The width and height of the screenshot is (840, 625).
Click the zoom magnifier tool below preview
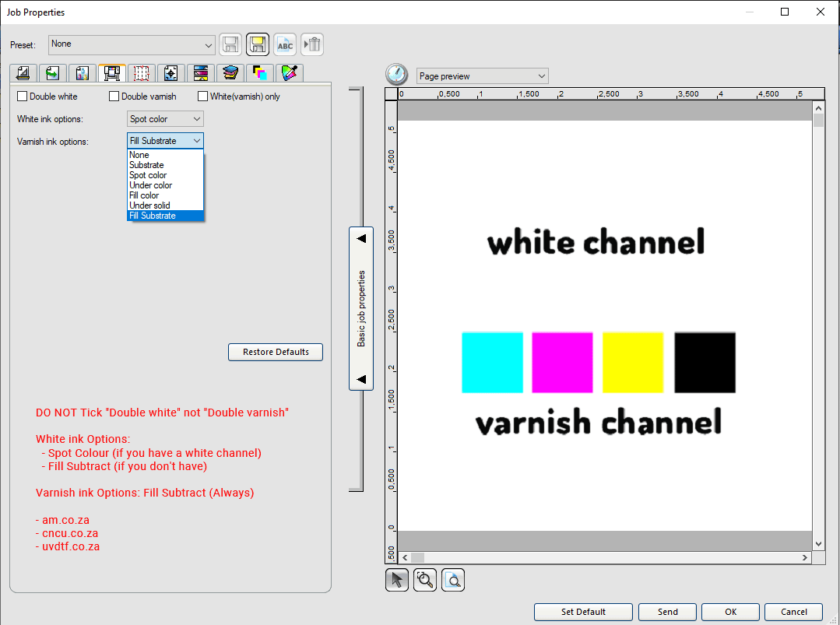[x=424, y=580]
